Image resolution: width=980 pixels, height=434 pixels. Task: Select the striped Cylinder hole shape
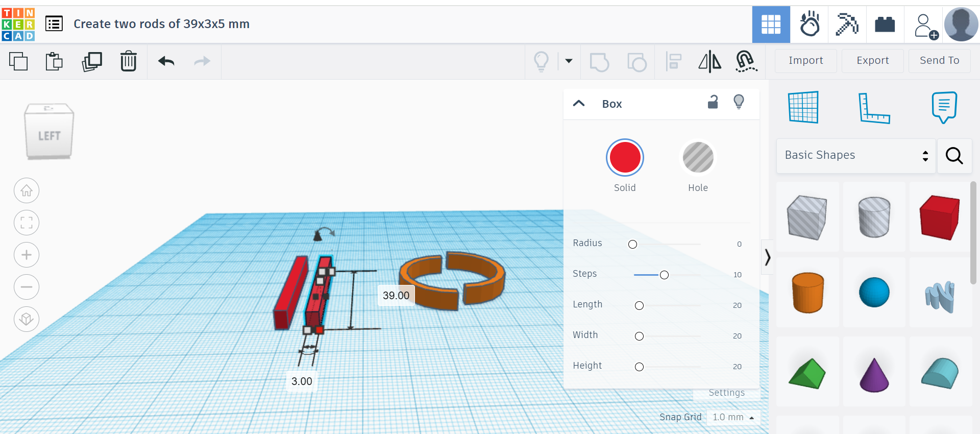(874, 217)
